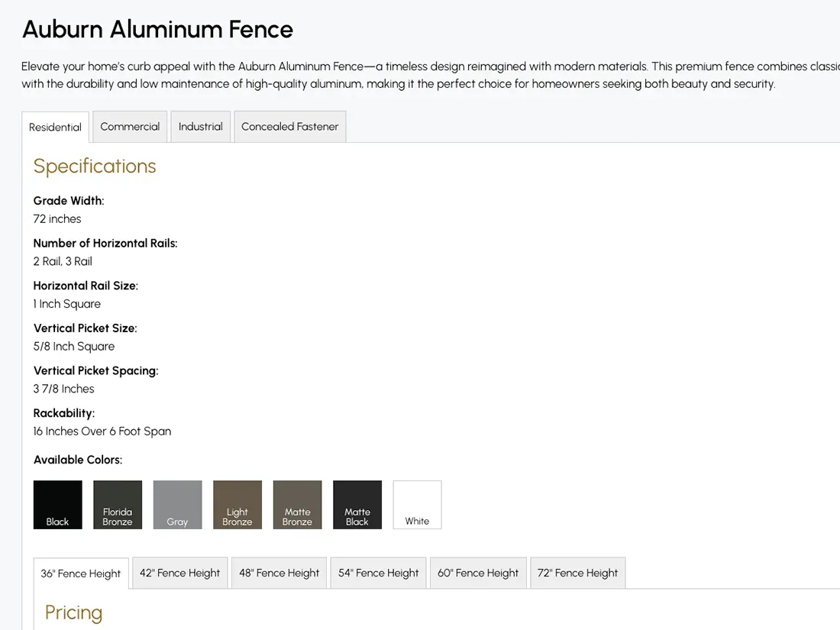Choose the 48" Fence Height tab
The width and height of the screenshot is (840, 630).
coord(279,573)
